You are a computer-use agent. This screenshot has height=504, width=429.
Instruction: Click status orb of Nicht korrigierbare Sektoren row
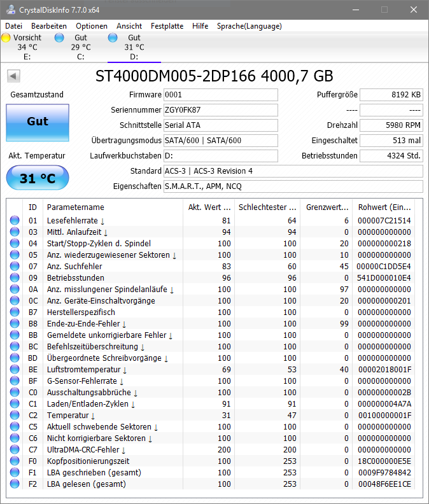(x=15, y=438)
